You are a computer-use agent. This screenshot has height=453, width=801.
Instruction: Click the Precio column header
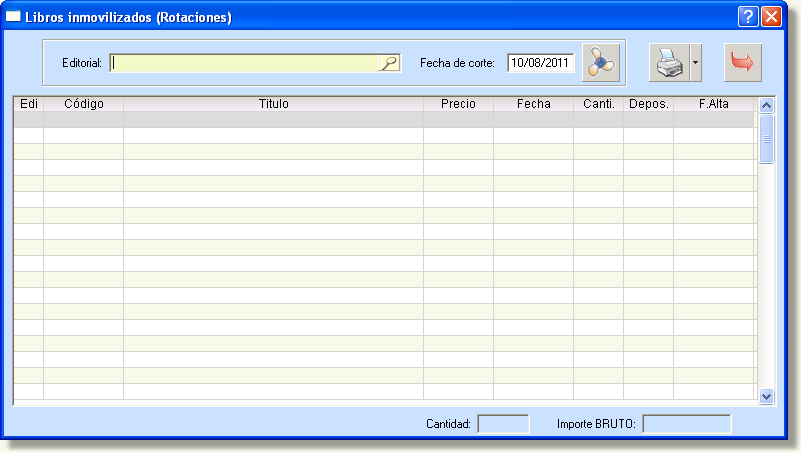(458, 104)
